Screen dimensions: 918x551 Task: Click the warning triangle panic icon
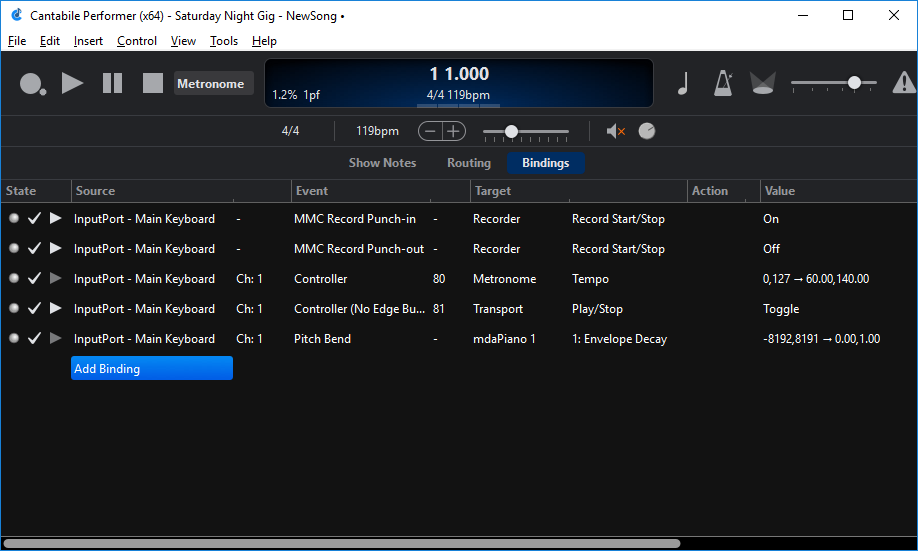pyautogui.click(x=904, y=83)
